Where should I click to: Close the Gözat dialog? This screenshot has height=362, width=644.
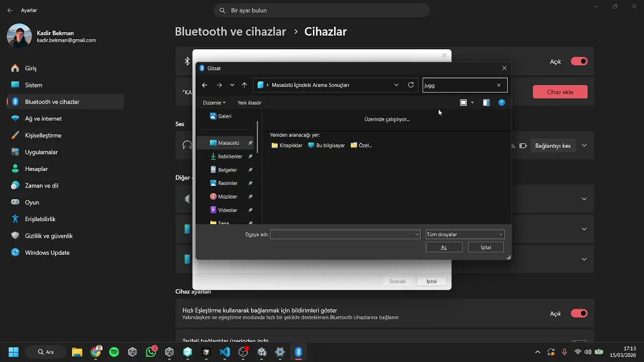pos(505,68)
